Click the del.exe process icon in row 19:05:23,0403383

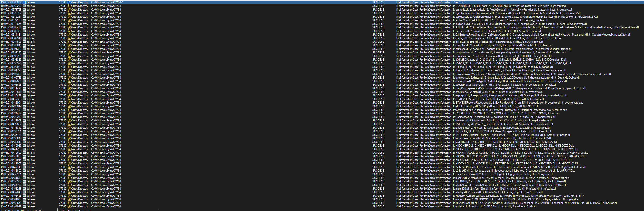tap(25, 74)
